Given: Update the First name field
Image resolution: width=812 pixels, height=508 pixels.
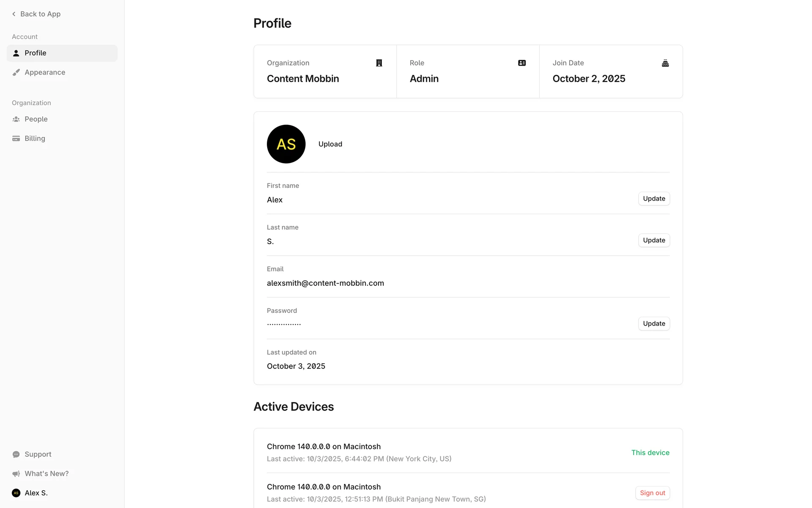Looking at the screenshot, I should (654, 199).
